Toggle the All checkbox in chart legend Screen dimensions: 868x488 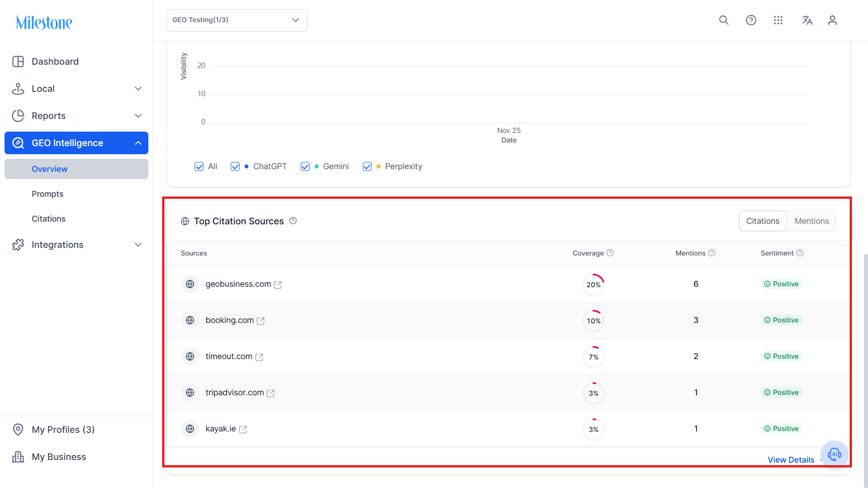click(x=199, y=166)
